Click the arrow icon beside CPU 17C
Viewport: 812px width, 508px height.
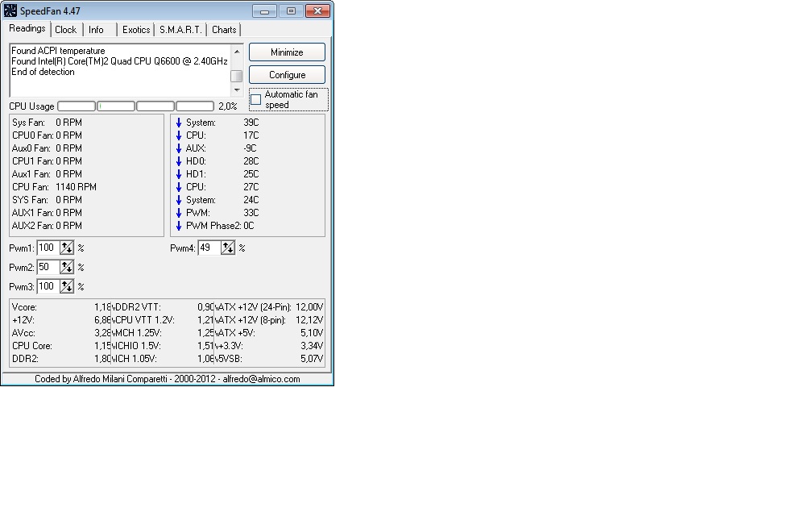click(x=179, y=135)
